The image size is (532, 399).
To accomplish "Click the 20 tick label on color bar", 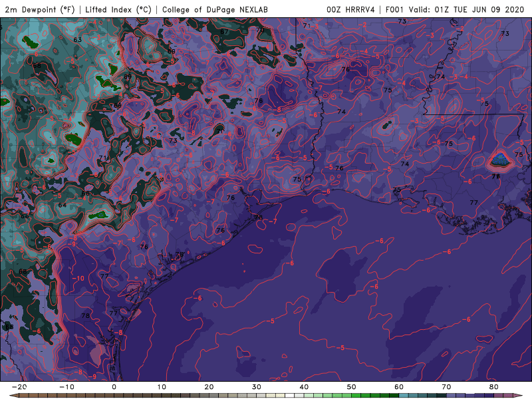I will point(209,387).
